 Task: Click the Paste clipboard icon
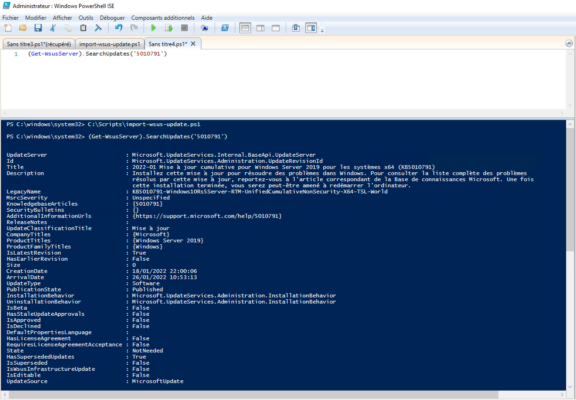pyautogui.click(x=83, y=28)
